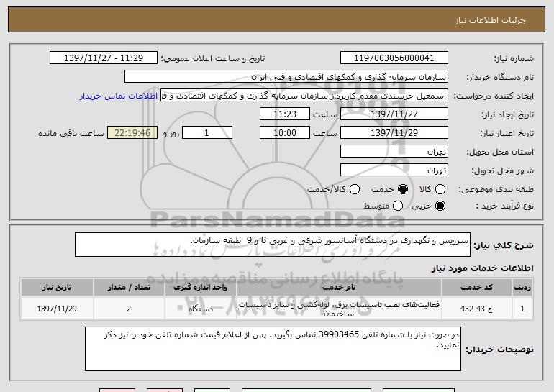
Task: Click the شرح کلی نیاز description box
Action: [x=273, y=245]
